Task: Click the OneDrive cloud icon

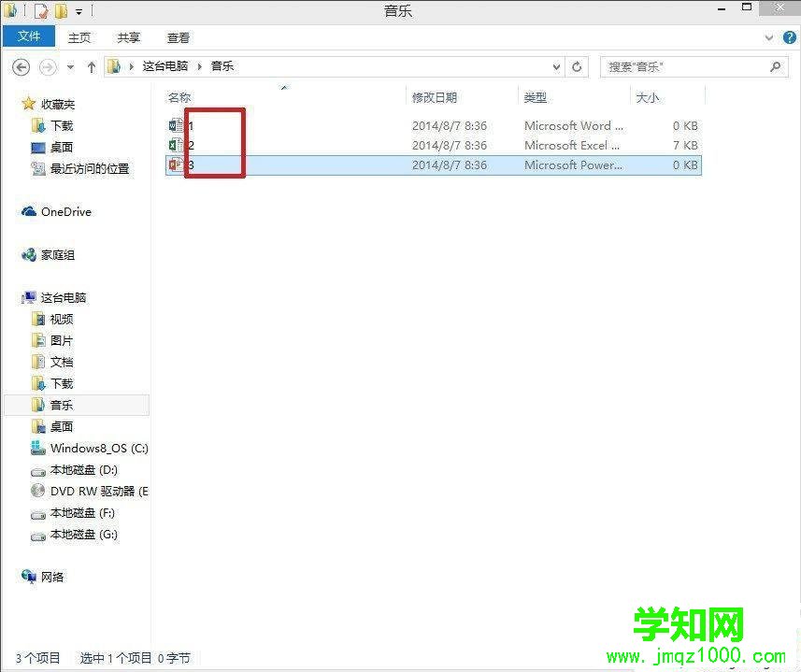Action: (29, 211)
